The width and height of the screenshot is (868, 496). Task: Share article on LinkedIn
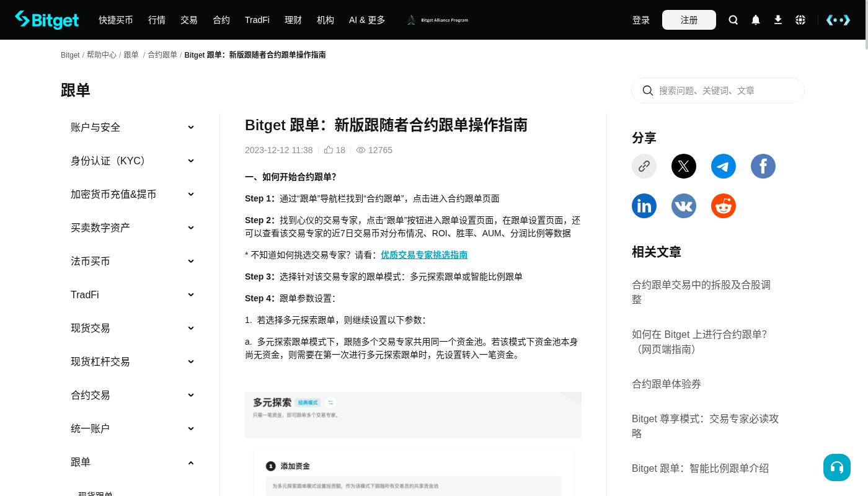tap(644, 206)
